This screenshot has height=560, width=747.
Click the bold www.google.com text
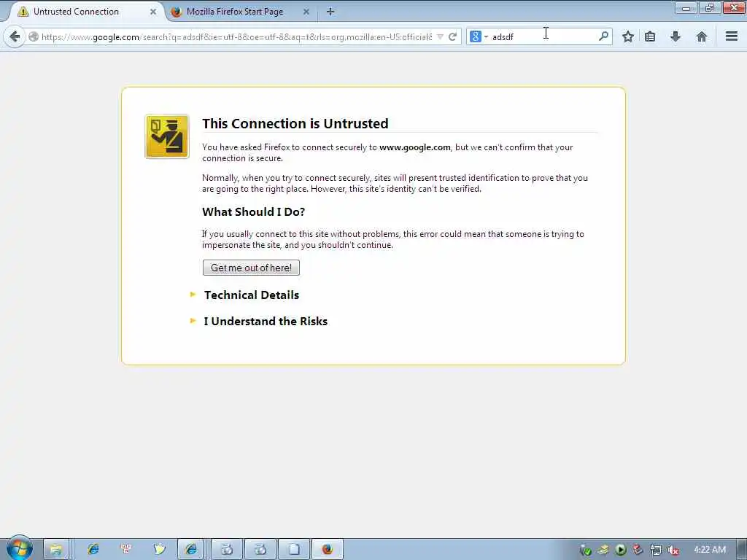[x=414, y=147]
